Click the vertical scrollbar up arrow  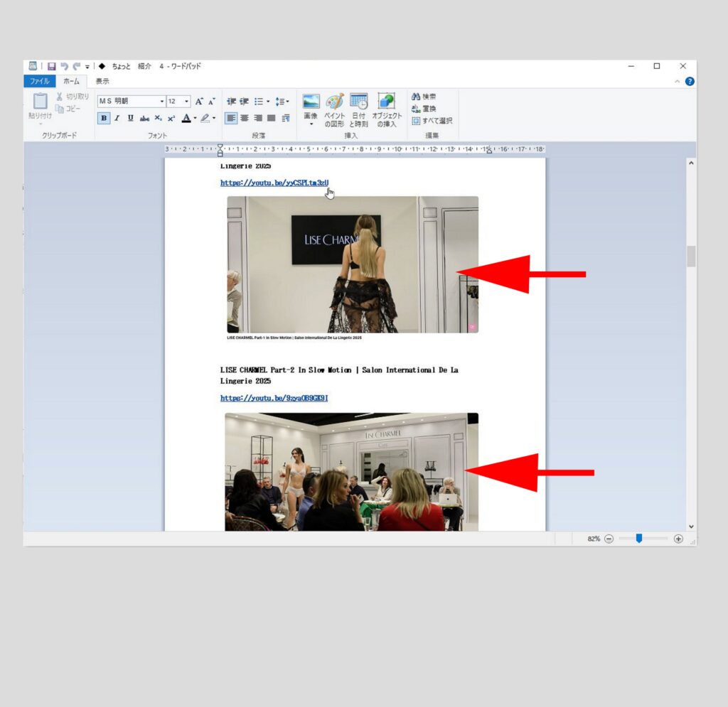(691, 163)
